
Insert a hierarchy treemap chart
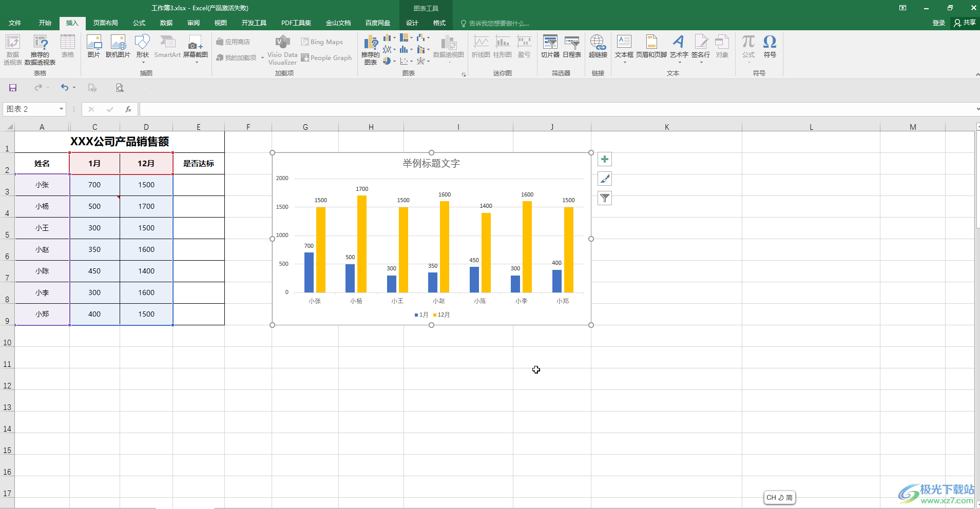click(406, 37)
